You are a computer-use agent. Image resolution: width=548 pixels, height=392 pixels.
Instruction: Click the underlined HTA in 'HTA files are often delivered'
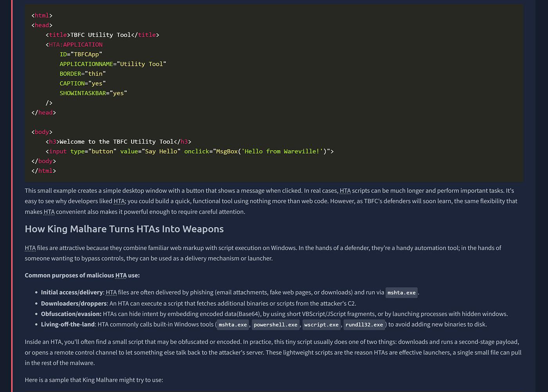(x=111, y=292)
